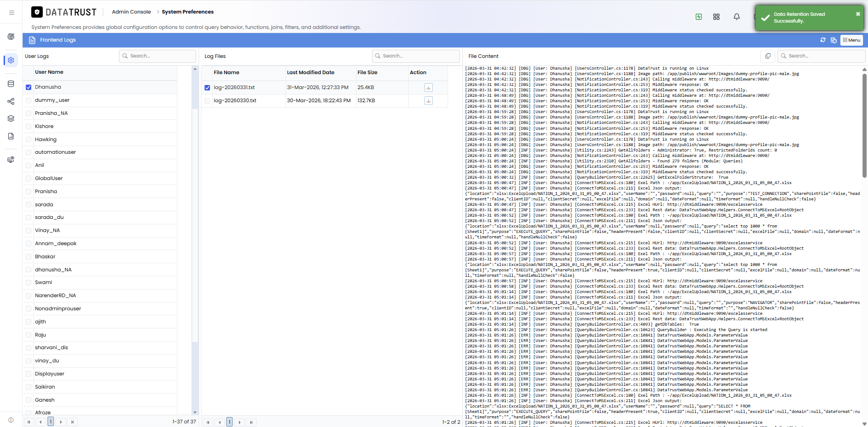Viewport: 868px width, 427px height.
Task: Uncheck the Dhanusha user checkbox
Action: click(x=29, y=87)
